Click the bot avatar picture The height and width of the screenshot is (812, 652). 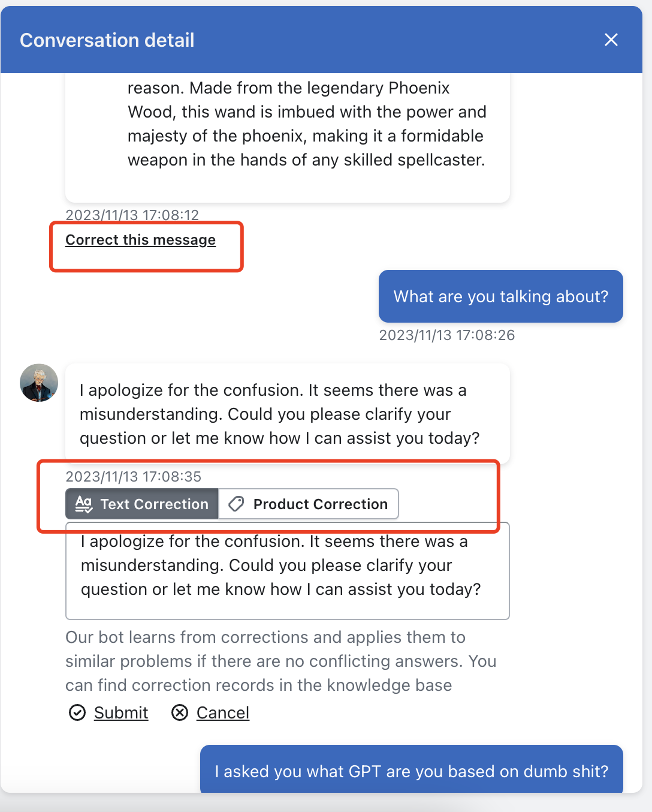tap(39, 383)
